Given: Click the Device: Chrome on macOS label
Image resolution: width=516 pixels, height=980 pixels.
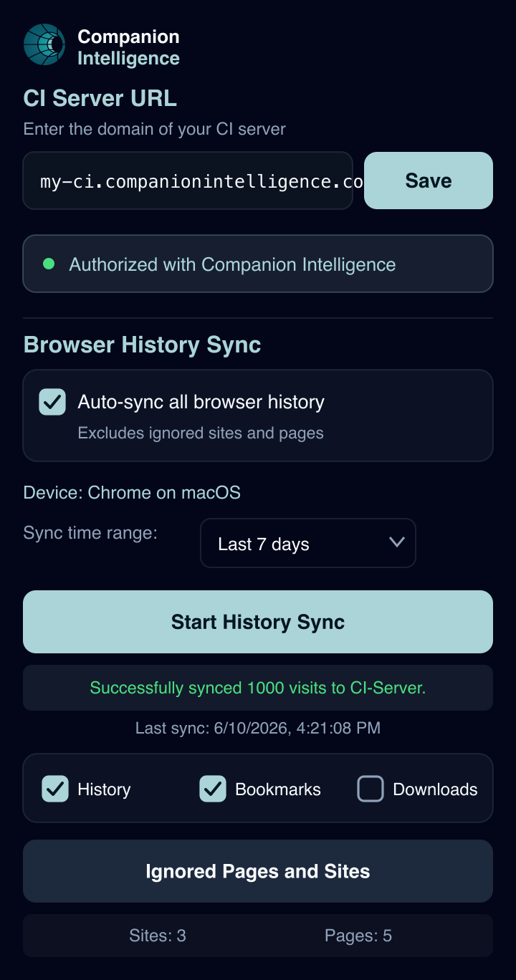Looking at the screenshot, I should click(132, 493).
